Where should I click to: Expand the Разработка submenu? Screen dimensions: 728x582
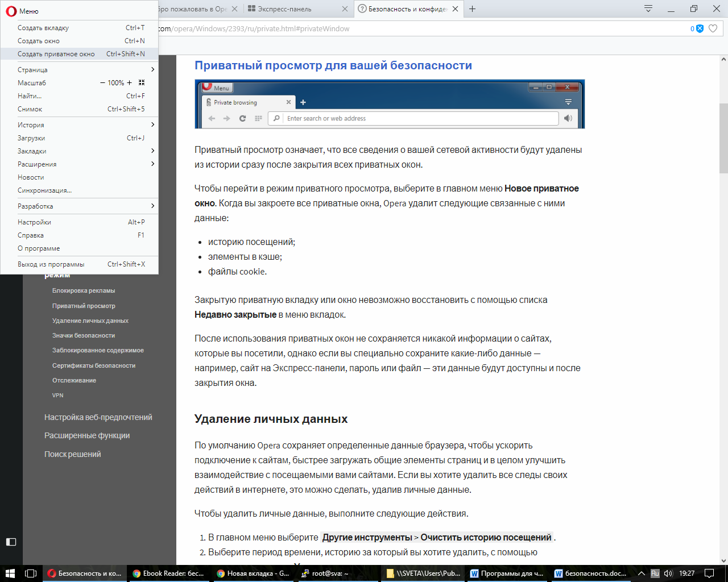click(x=79, y=206)
